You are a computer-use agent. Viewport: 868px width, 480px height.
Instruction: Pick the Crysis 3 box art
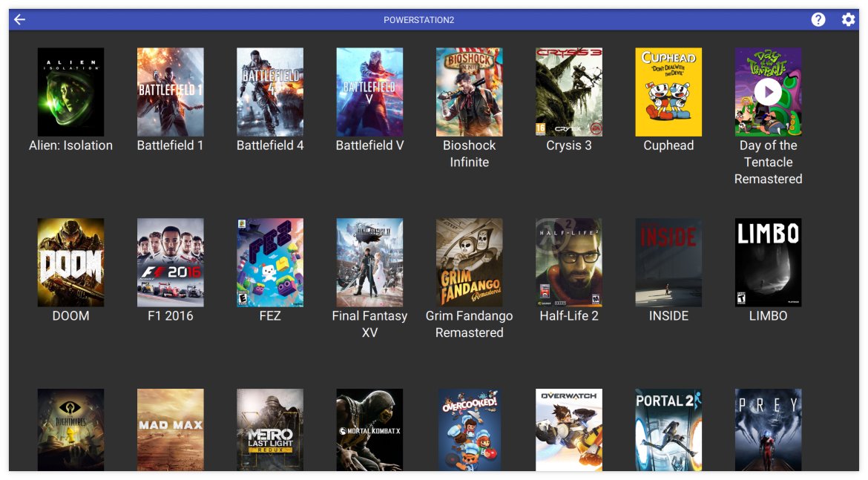click(x=569, y=92)
